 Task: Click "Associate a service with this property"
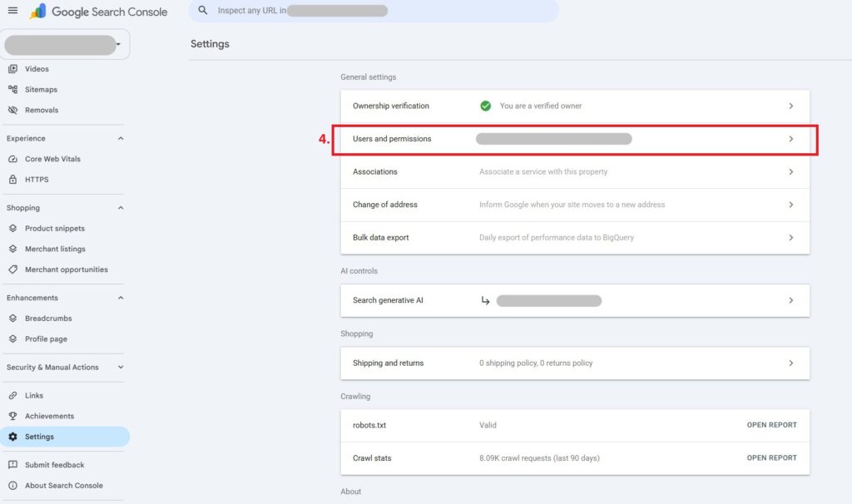coord(543,172)
